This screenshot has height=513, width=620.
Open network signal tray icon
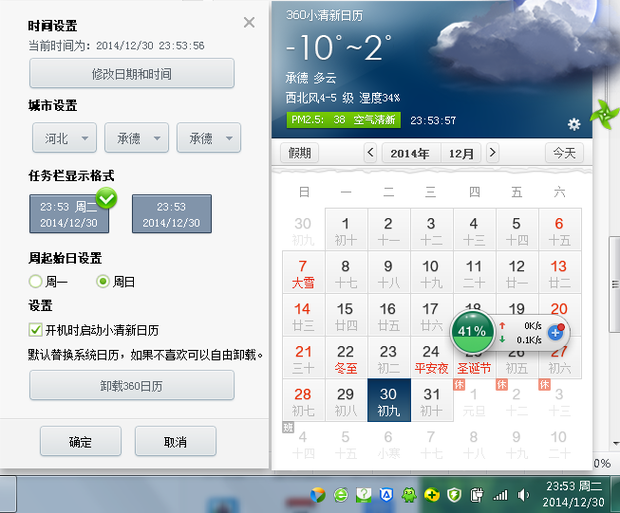500,495
